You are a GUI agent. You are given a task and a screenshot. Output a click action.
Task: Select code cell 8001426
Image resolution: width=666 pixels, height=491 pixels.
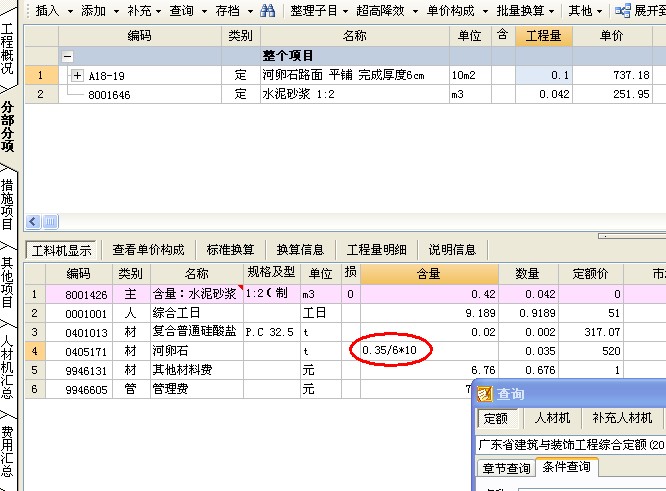tap(79, 294)
